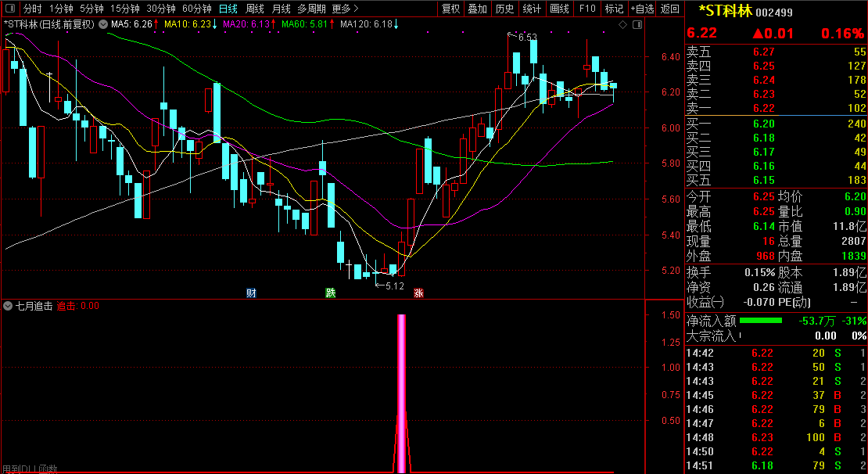This screenshot has width=868, height=474.
Task: Toggle right panel icon beside diamond
Action: coord(637,24)
